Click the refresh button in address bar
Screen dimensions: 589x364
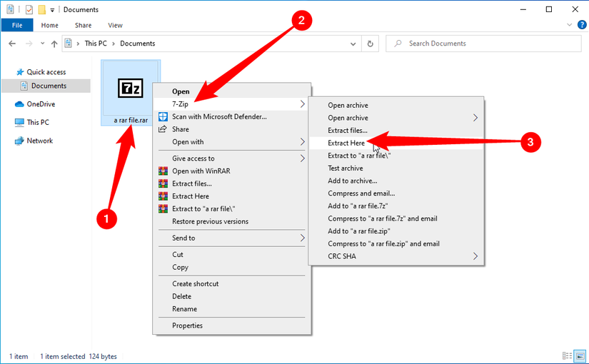(x=370, y=44)
